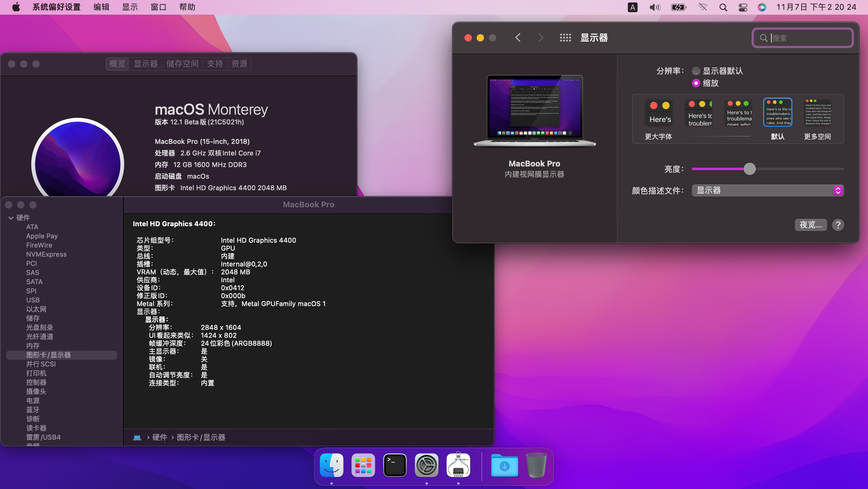Viewport: 868px width, 489px height.
Task: Open Launchpad from the Dock
Action: click(x=363, y=466)
